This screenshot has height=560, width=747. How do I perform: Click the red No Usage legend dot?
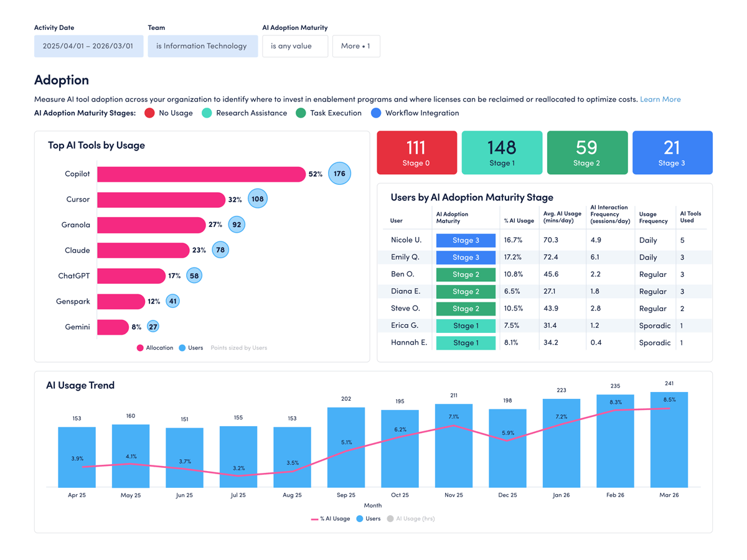pos(149,113)
